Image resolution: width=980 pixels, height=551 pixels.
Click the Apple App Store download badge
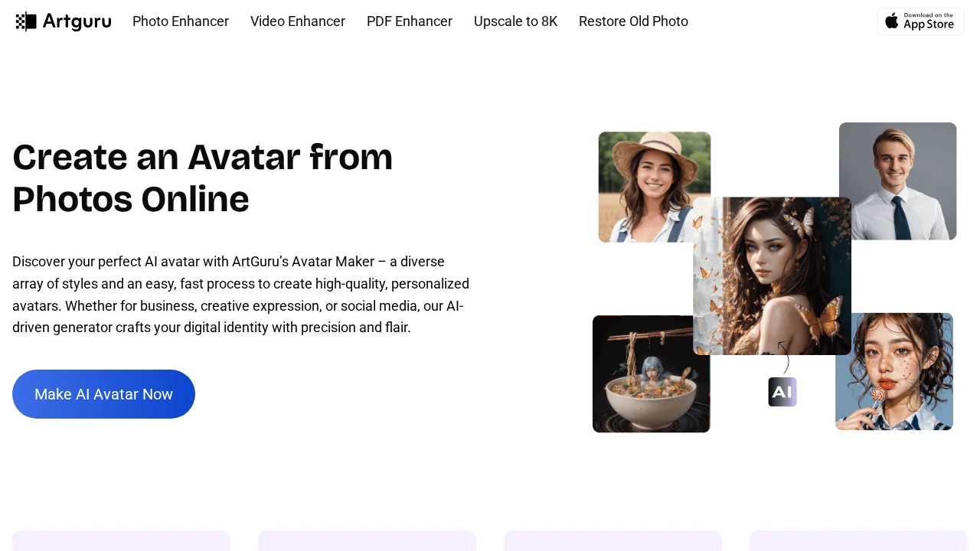click(920, 21)
